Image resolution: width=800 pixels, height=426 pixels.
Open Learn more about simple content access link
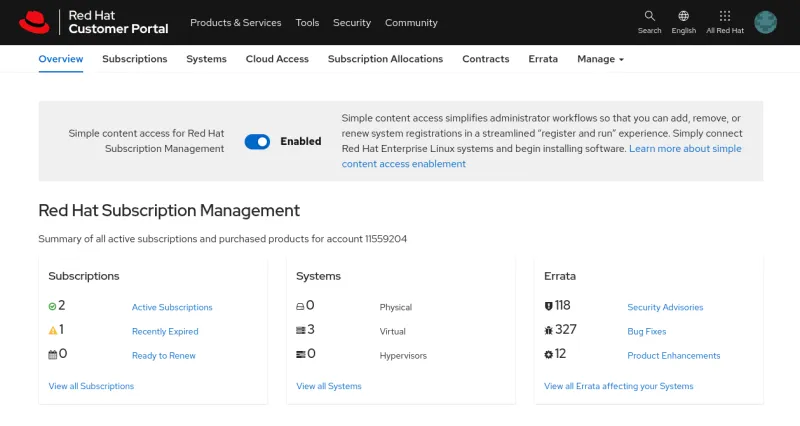[x=685, y=148]
